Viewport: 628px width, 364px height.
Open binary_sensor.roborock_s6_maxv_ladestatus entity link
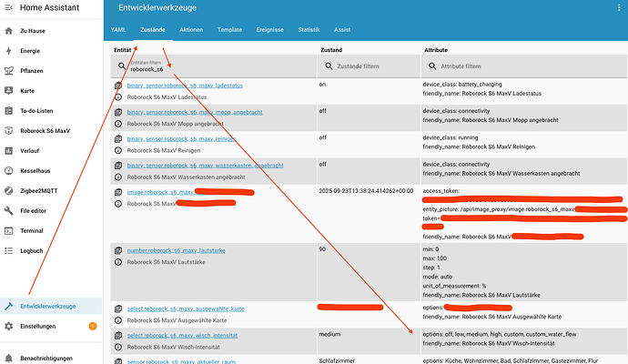(173, 85)
